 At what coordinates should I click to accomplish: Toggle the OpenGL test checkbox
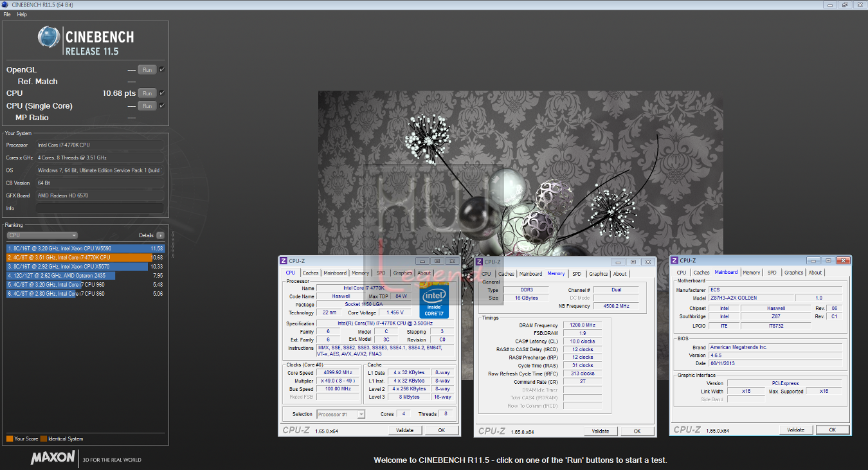[x=162, y=69]
